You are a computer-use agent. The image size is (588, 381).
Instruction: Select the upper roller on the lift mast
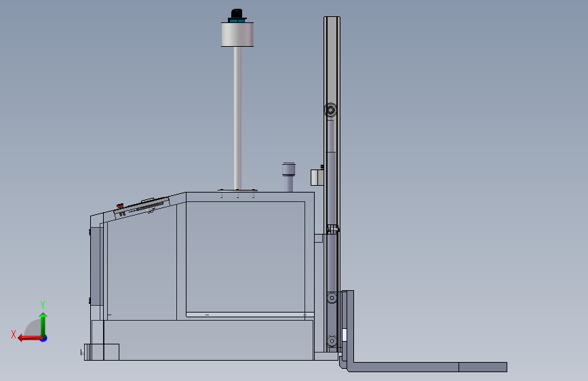click(x=330, y=110)
